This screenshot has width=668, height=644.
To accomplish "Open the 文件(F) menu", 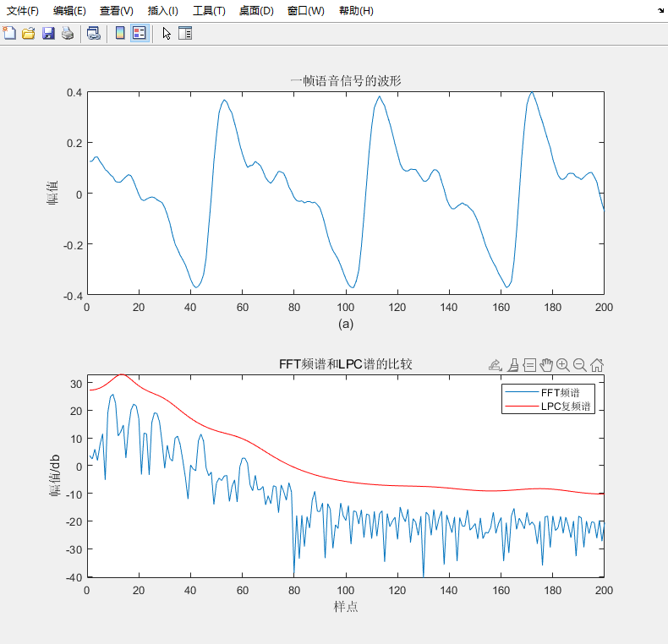I will click(23, 11).
